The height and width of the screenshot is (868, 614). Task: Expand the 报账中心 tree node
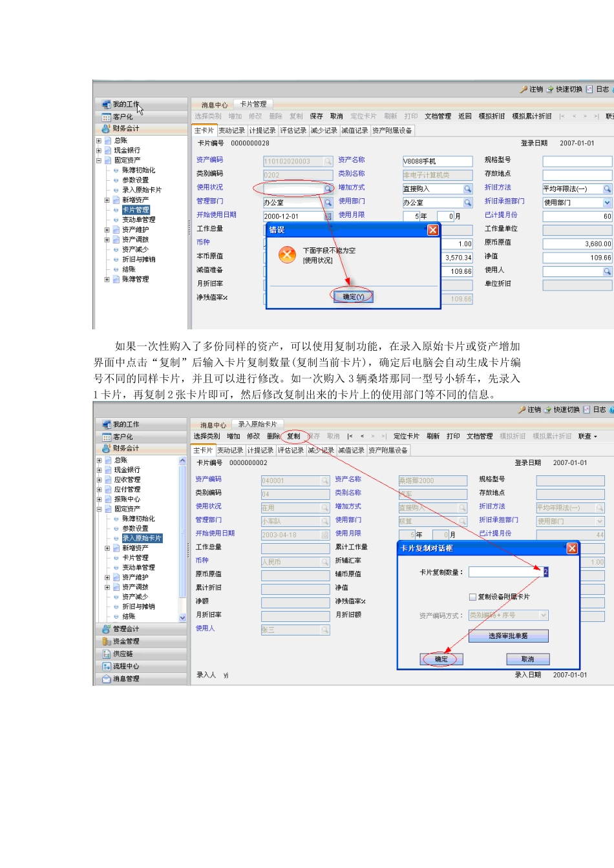click(99, 499)
